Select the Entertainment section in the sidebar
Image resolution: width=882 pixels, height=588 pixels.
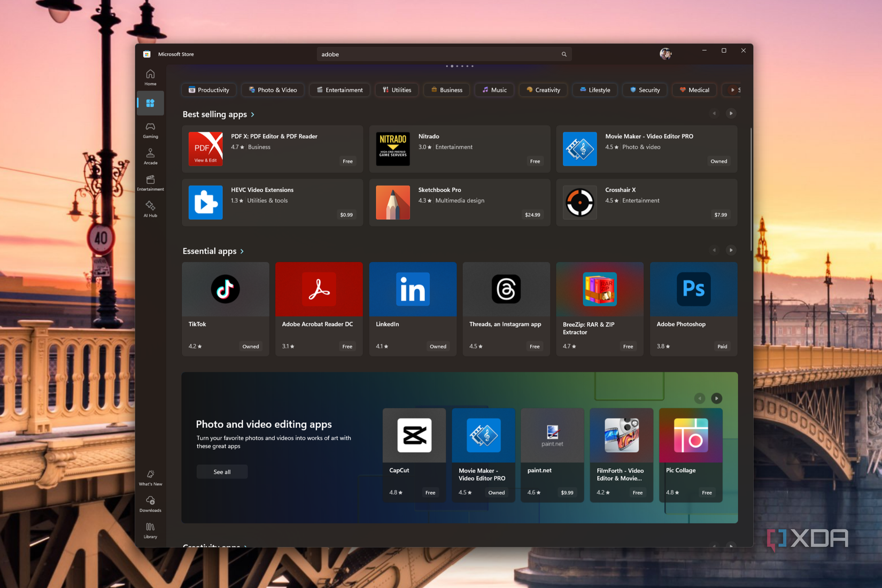pos(150,182)
